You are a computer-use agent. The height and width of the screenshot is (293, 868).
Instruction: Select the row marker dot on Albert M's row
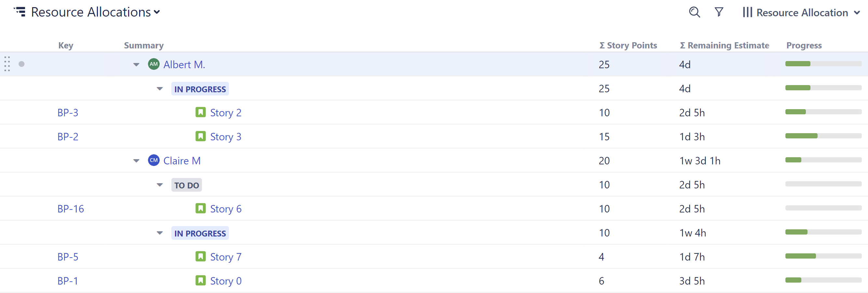[x=21, y=64]
